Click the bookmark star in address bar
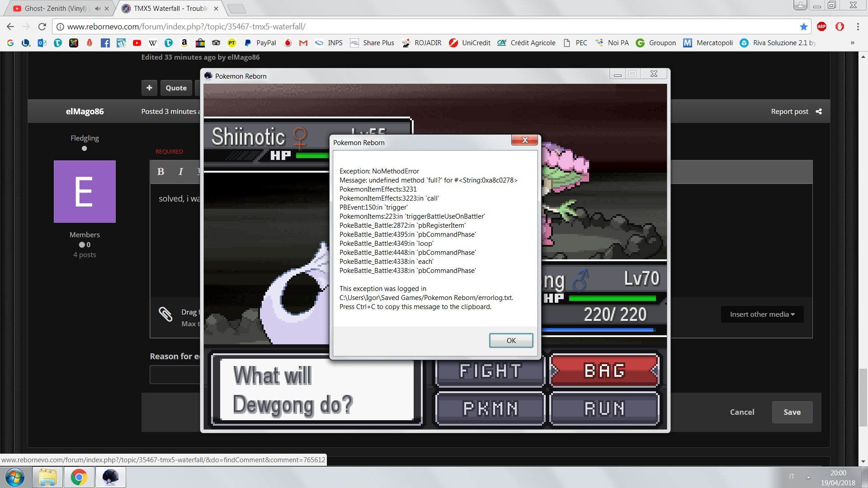The width and height of the screenshot is (868, 488). (x=803, y=27)
